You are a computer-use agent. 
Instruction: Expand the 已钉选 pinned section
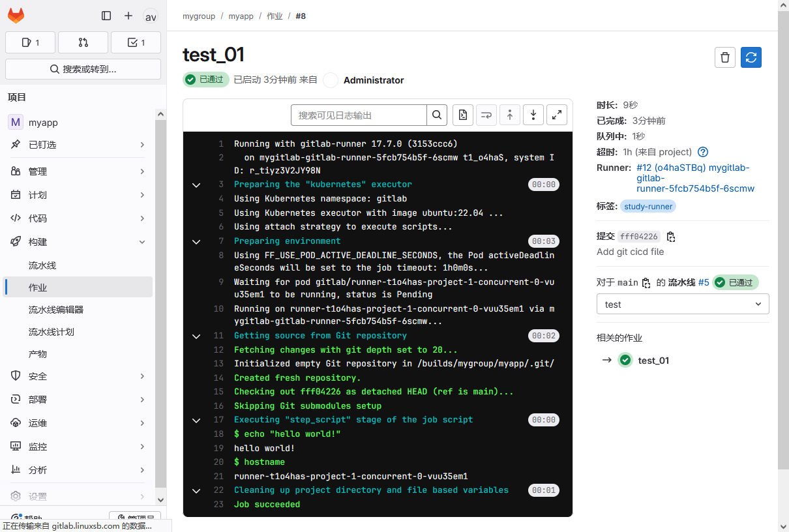pos(78,145)
